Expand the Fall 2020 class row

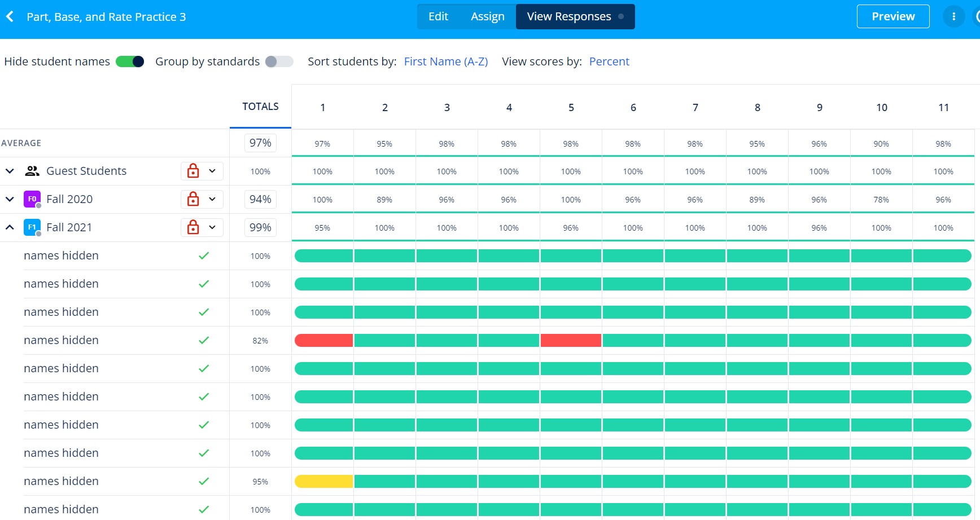10,199
